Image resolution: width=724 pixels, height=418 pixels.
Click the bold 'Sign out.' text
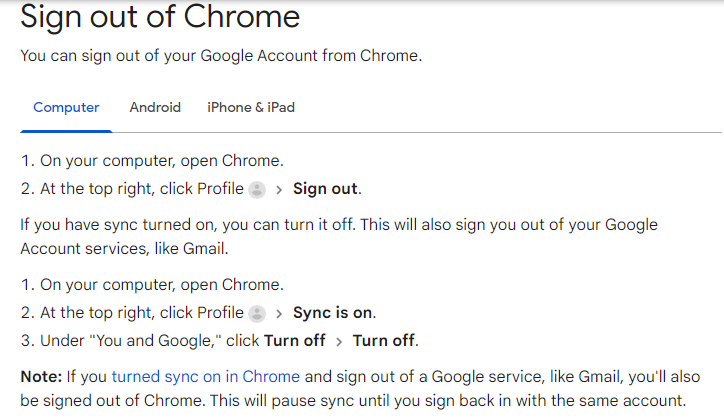[x=327, y=189]
